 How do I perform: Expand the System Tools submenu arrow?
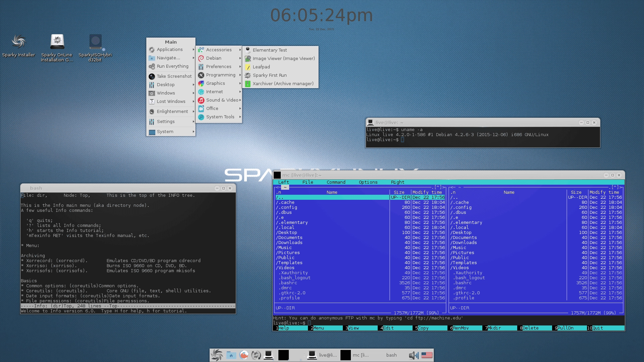240,117
